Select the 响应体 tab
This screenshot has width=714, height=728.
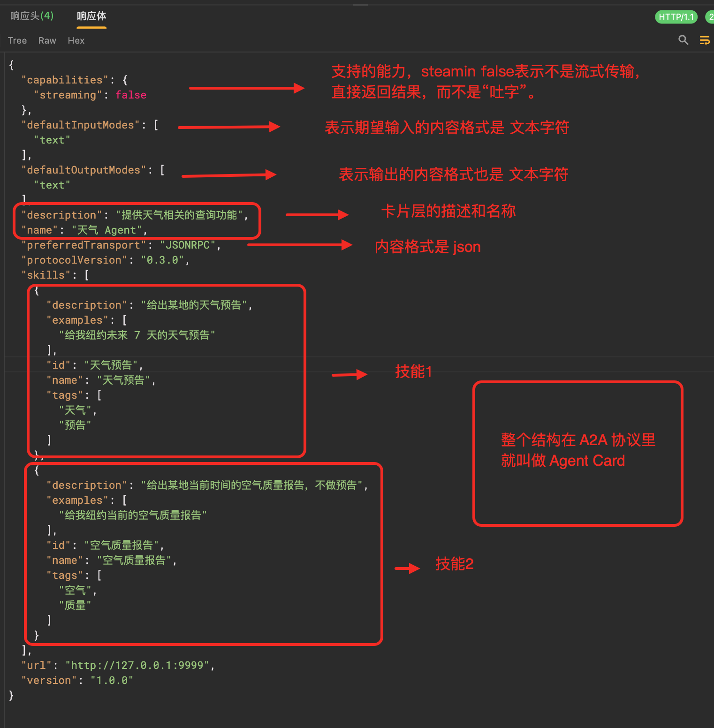point(91,16)
